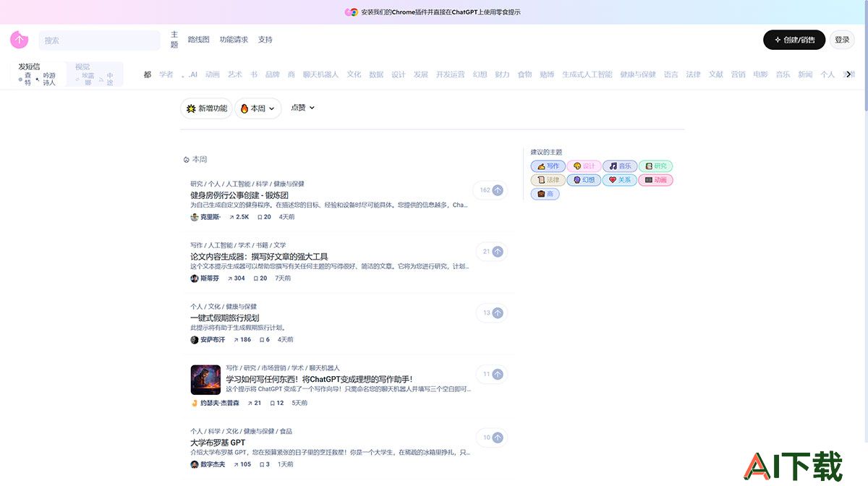The image size is (868, 486).
Task: Select the 音乐 suggested topic chip
Action: click(620, 166)
